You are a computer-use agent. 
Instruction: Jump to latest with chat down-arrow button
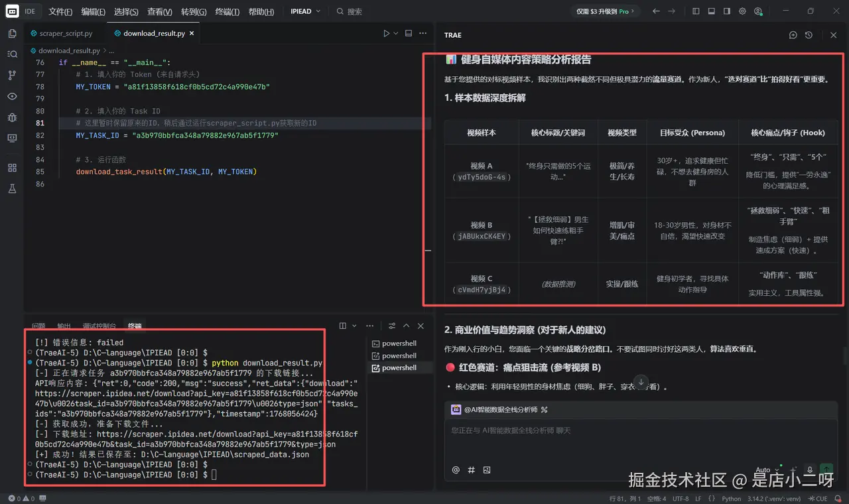[641, 383]
